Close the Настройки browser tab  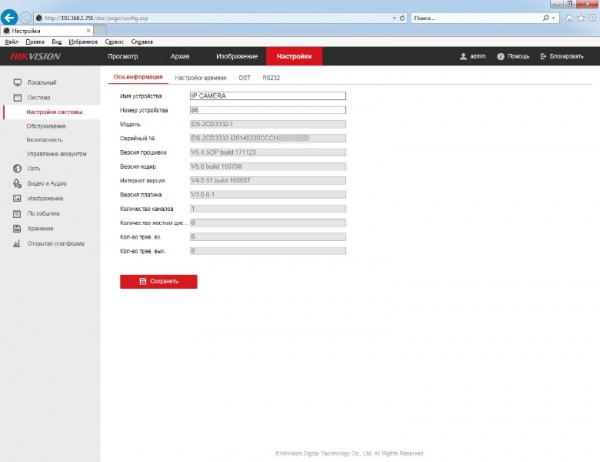(x=88, y=30)
